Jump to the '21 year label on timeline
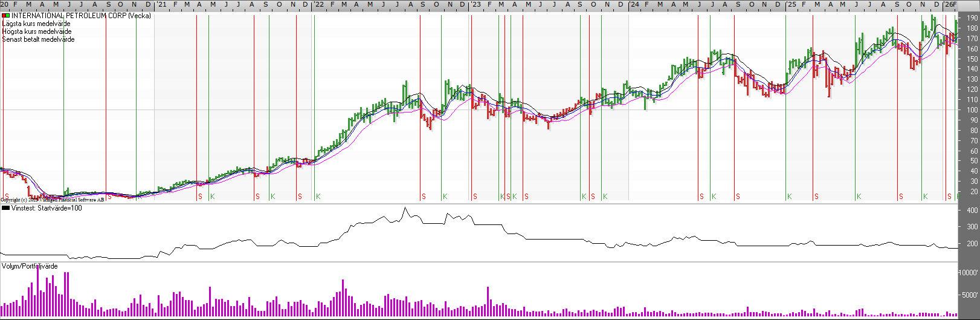The height and width of the screenshot is (320, 980). point(161,4)
